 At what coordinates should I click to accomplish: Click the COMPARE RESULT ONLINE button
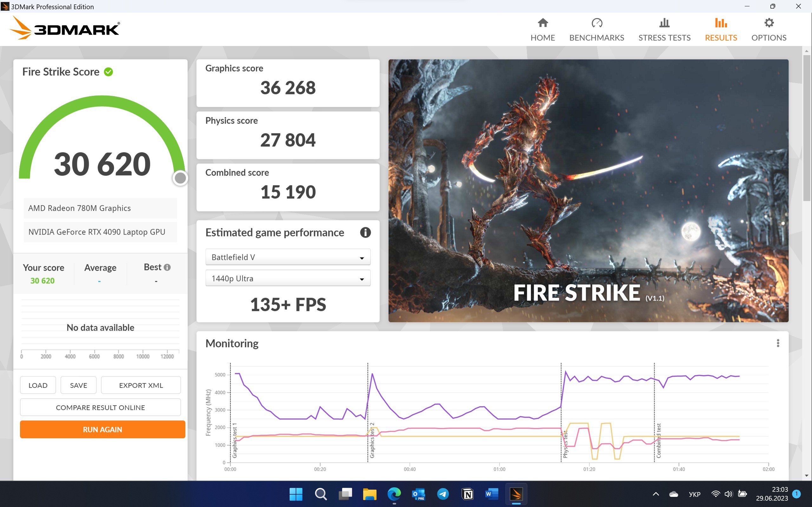point(101,407)
